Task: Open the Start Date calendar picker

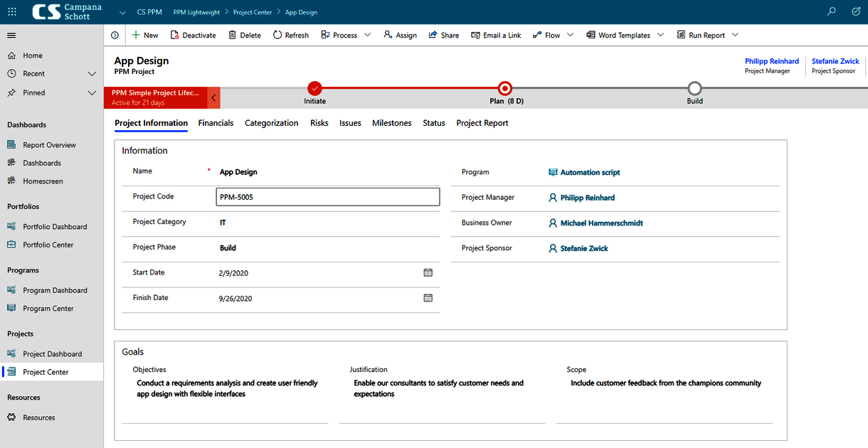Action: pyautogui.click(x=428, y=272)
